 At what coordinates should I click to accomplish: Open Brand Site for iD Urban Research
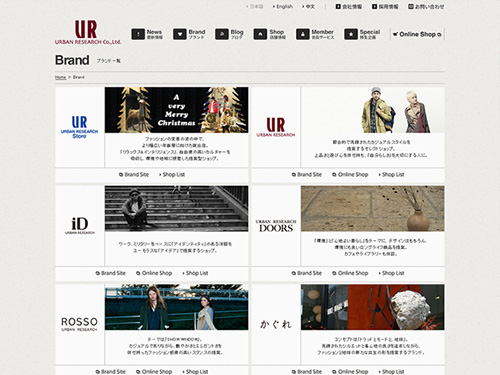(x=111, y=273)
